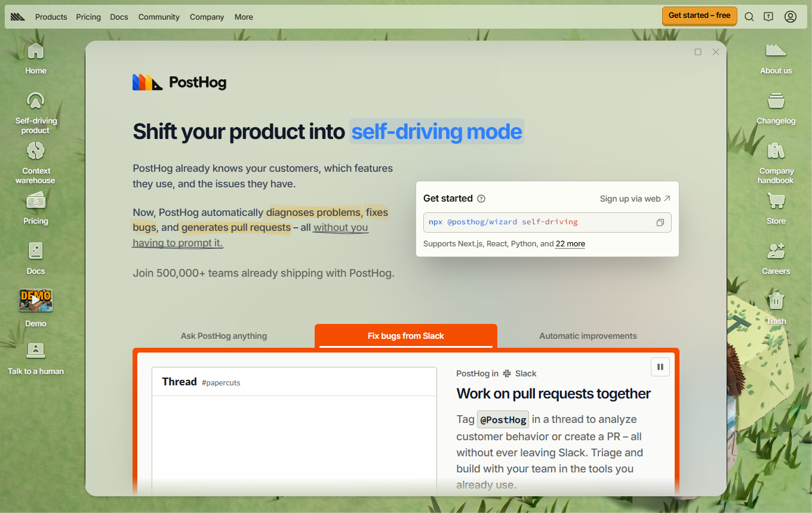The height and width of the screenshot is (513, 812).
Task: Open the help question-mark icon in the top bar
Action: point(768,17)
